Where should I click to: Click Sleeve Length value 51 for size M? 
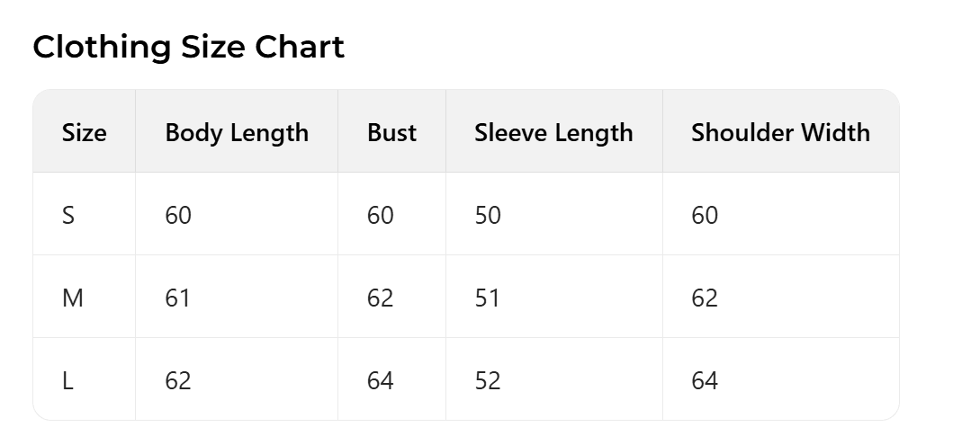tap(488, 298)
